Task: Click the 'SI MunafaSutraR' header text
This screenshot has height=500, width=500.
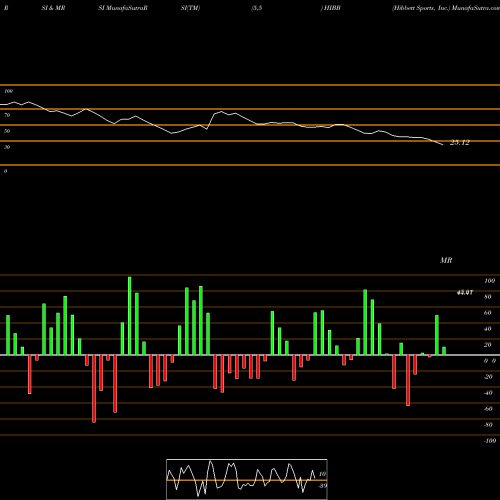Action: click(x=123, y=8)
